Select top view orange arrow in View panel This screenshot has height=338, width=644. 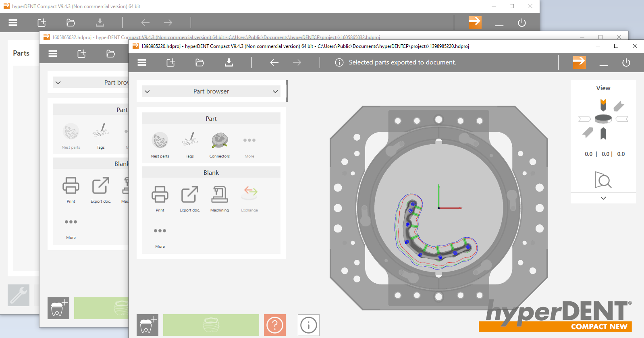pyautogui.click(x=603, y=105)
